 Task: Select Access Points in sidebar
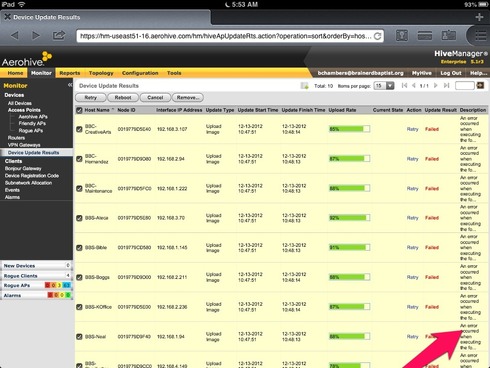(24, 110)
